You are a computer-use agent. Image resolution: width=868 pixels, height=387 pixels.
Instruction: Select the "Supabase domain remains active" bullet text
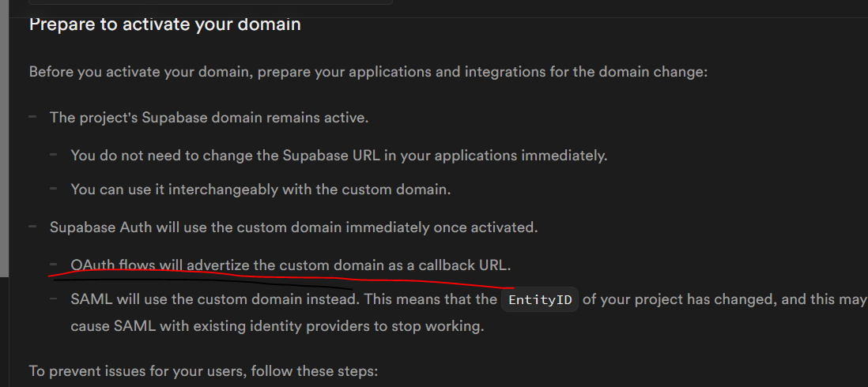[209, 117]
